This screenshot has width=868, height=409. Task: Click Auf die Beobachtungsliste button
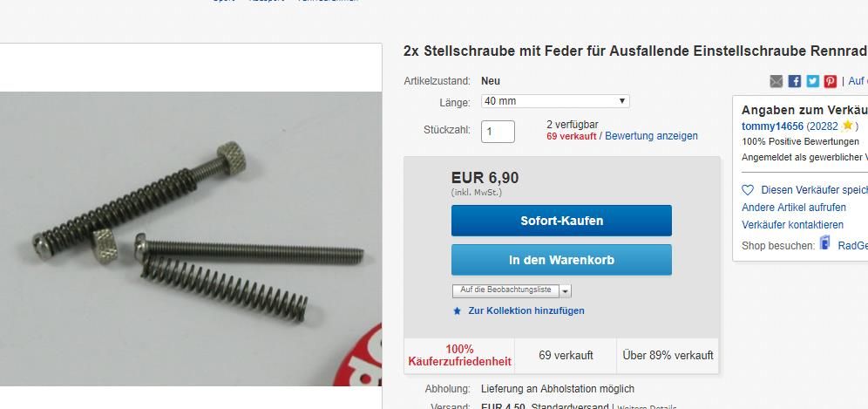point(505,291)
